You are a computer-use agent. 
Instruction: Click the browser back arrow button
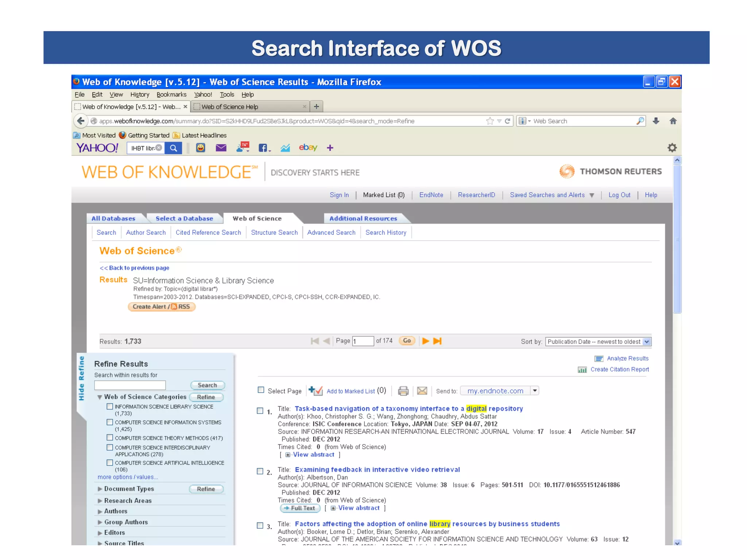click(81, 121)
